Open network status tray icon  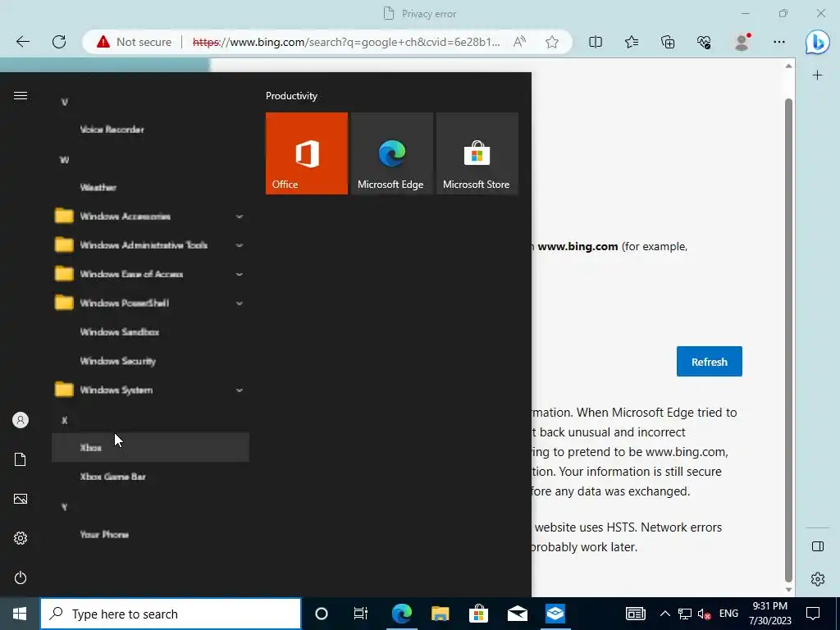(685, 614)
